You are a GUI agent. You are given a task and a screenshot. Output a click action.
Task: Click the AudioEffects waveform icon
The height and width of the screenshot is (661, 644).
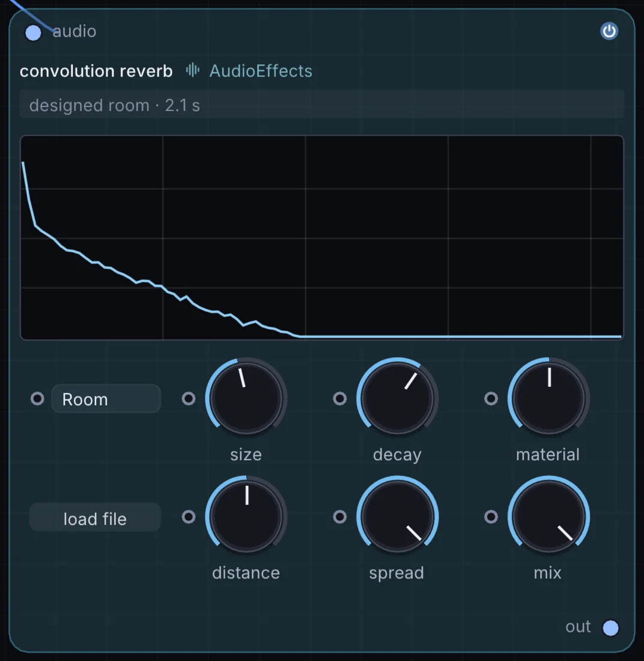click(193, 70)
